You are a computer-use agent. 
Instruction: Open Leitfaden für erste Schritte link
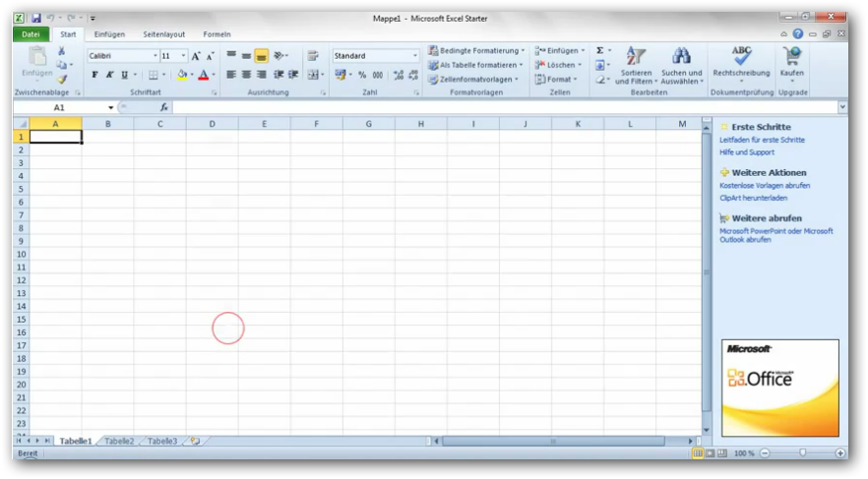[x=763, y=140]
